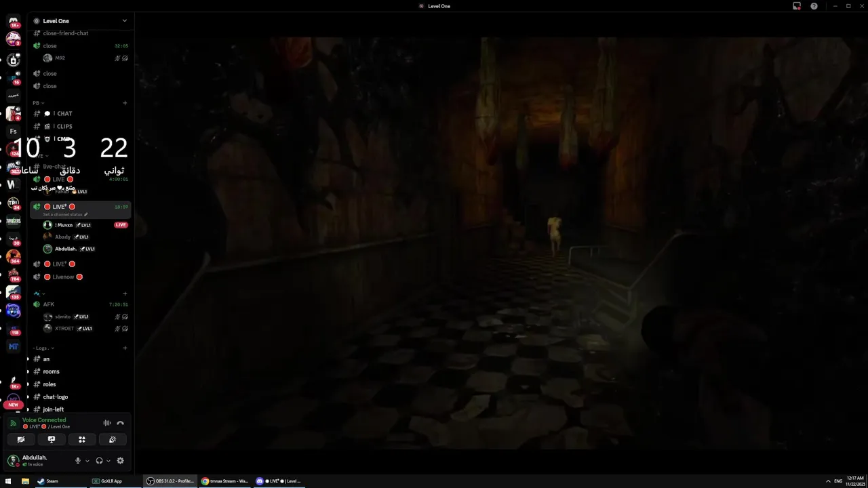Open Discord direct messages home icon
868x488 pixels.
coord(13,22)
